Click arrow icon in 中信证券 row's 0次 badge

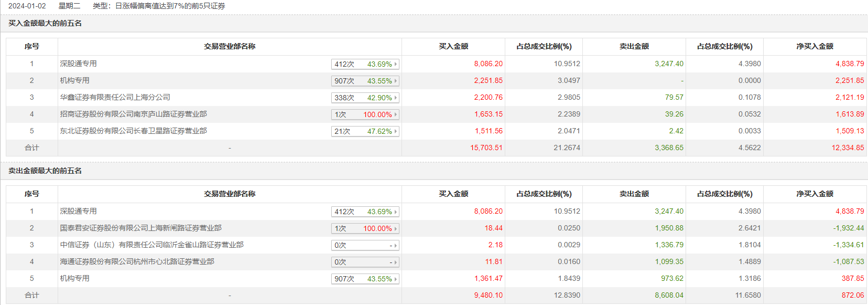click(396, 245)
